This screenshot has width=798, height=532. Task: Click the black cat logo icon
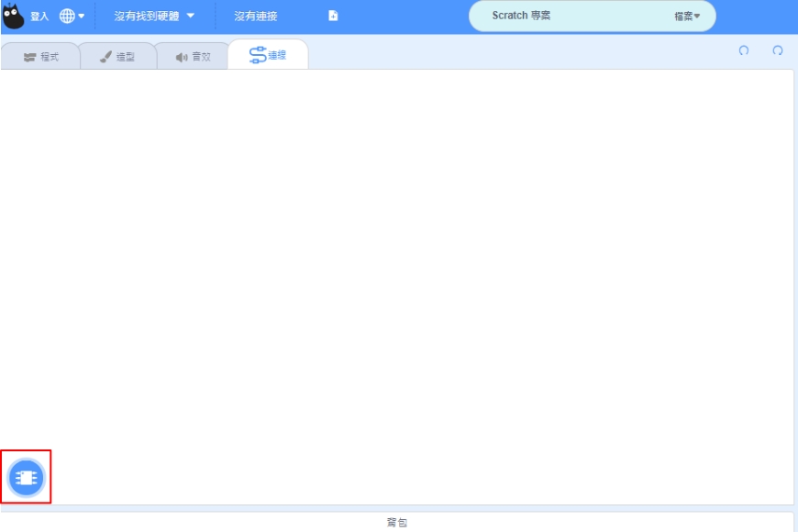tap(14, 16)
